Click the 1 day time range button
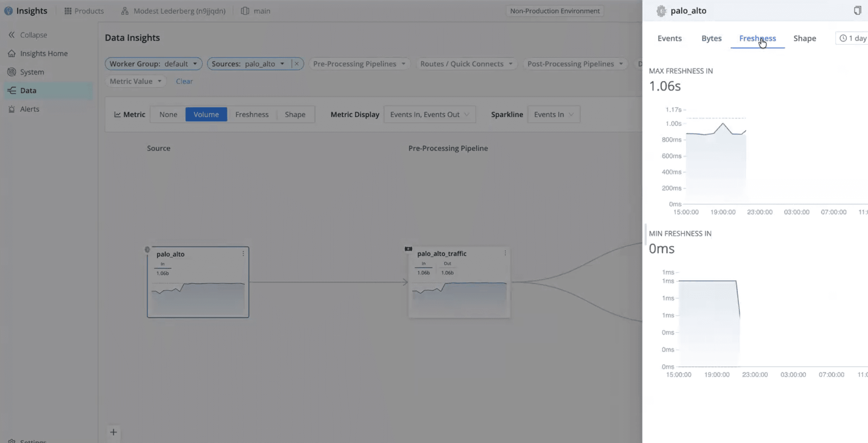Viewport: 868px width, 443px height. coord(853,38)
